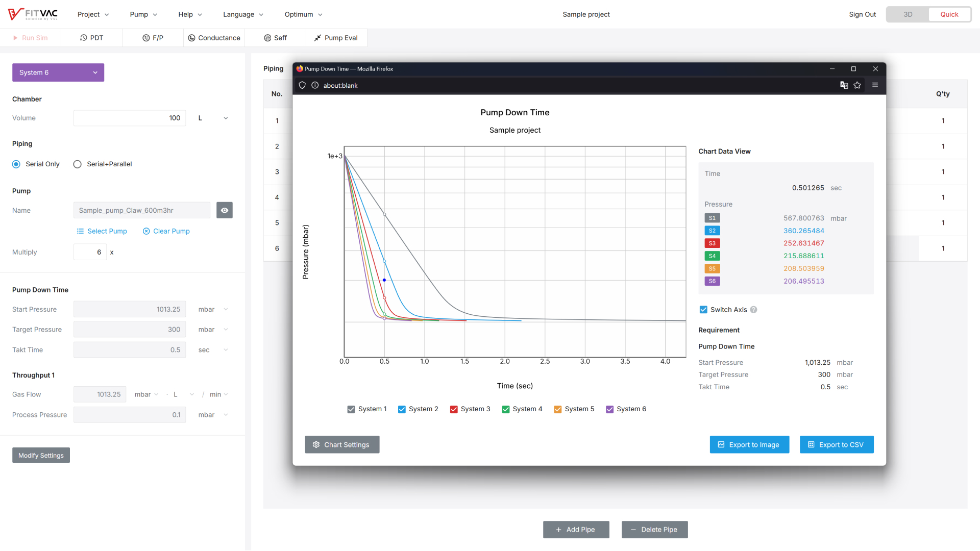Click the Pump Eval tool icon in toolbar
The image size is (980, 551).
pyautogui.click(x=317, y=38)
